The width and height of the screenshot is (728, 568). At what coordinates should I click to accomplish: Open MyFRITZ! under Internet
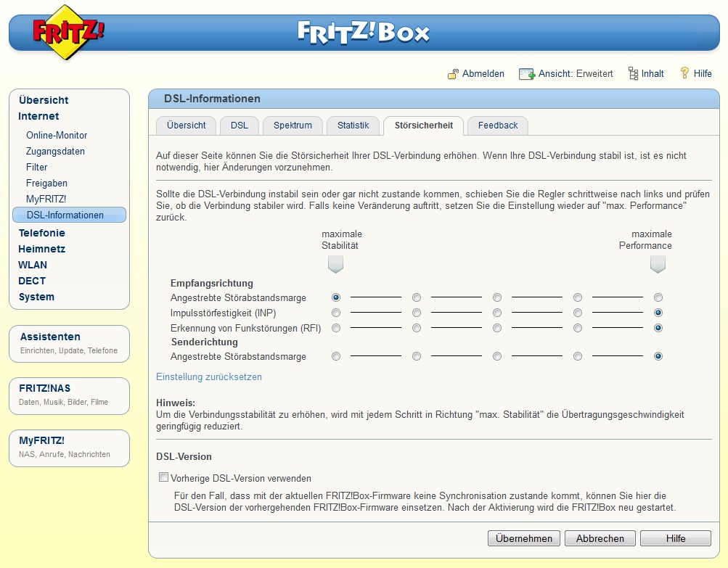pyautogui.click(x=46, y=199)
